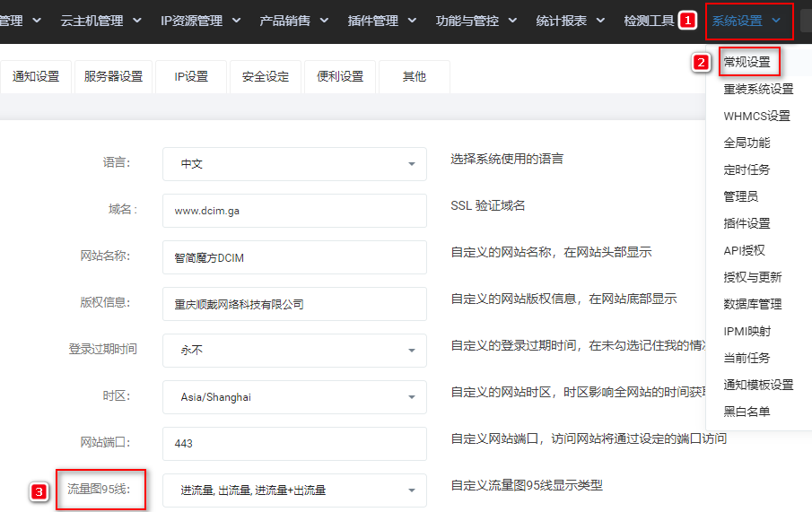Switch to the 服务器设置 tab
Screen dimensions: 812x512
(x=113, y=76)
